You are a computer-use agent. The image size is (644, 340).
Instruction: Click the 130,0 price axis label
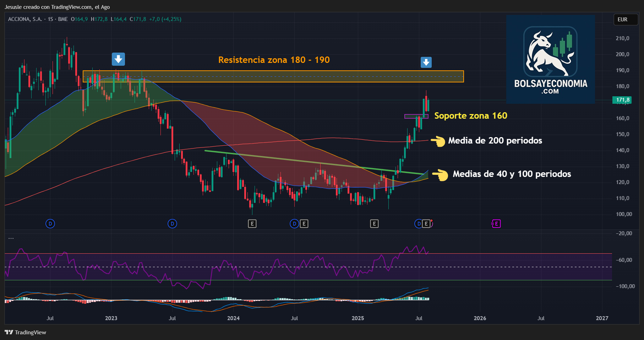point(622,166)
